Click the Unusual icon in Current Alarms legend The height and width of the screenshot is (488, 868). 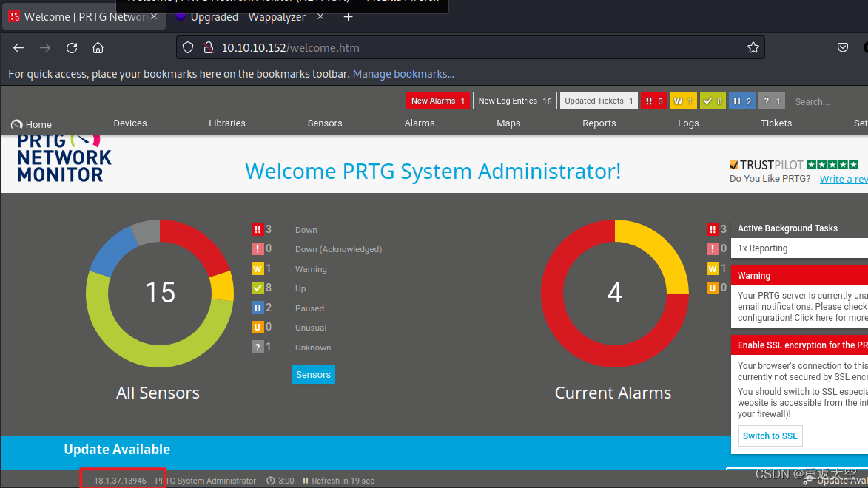pyautogui.click(x=713, y=288)
